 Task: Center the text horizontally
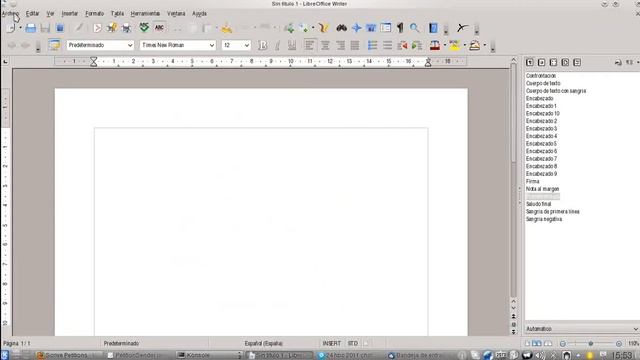325,45
